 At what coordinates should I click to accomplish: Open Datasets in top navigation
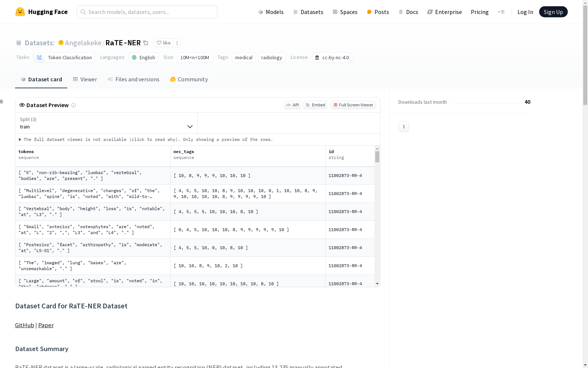pos(308,12)
